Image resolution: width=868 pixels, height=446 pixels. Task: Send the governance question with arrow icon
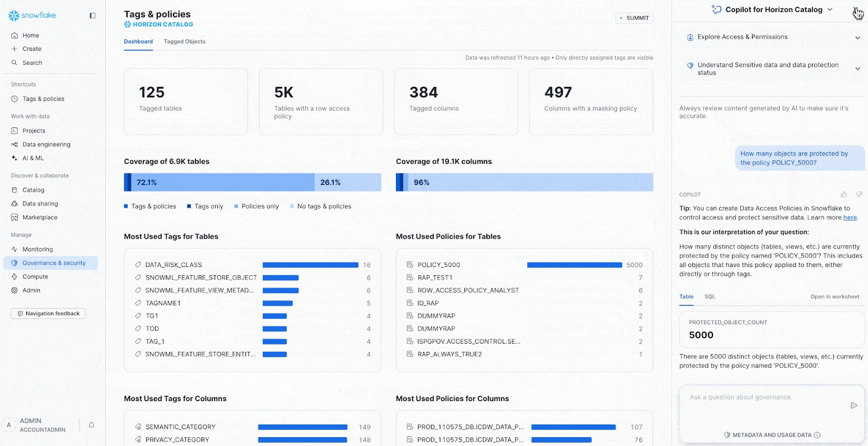pyautogui.click(x=853, y=406)
